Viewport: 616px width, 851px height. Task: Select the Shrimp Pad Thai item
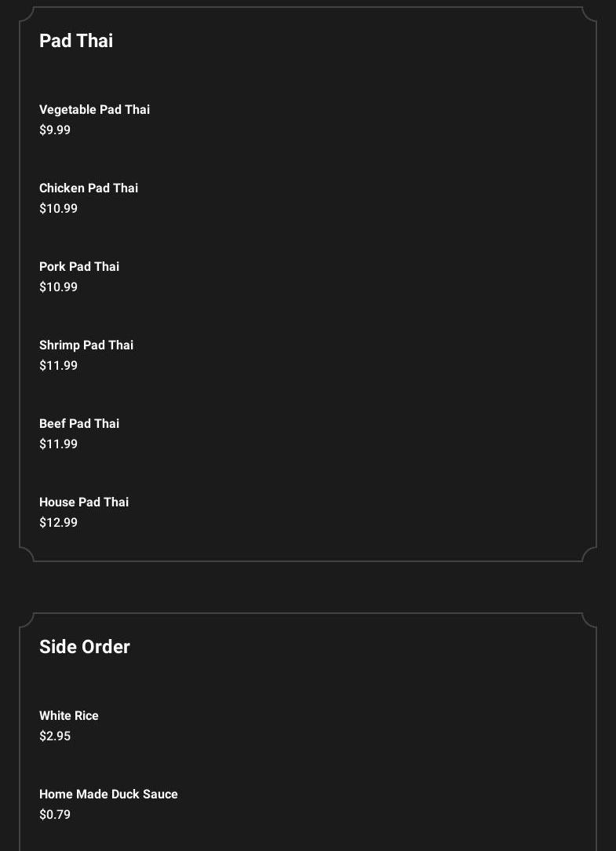click(x=86, y=345)
